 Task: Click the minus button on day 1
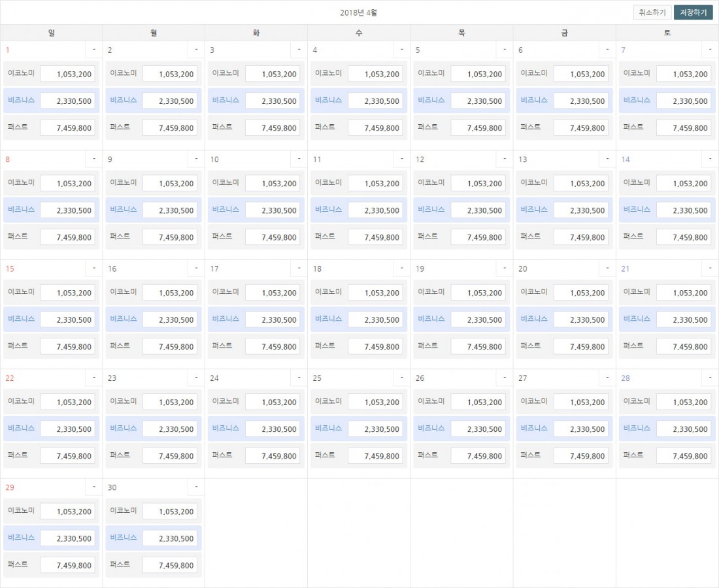coord(94,50)
